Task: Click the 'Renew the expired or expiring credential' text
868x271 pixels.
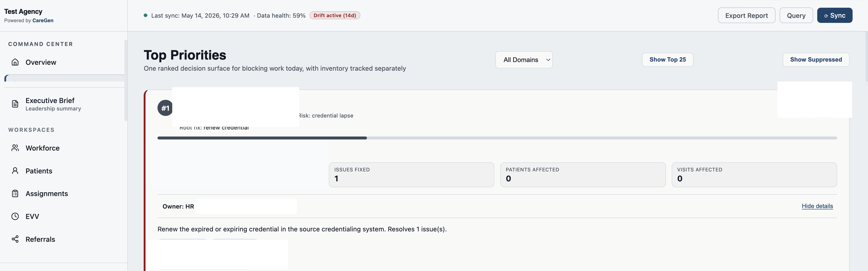Action: pyautogui.click(x=302, y=229)
